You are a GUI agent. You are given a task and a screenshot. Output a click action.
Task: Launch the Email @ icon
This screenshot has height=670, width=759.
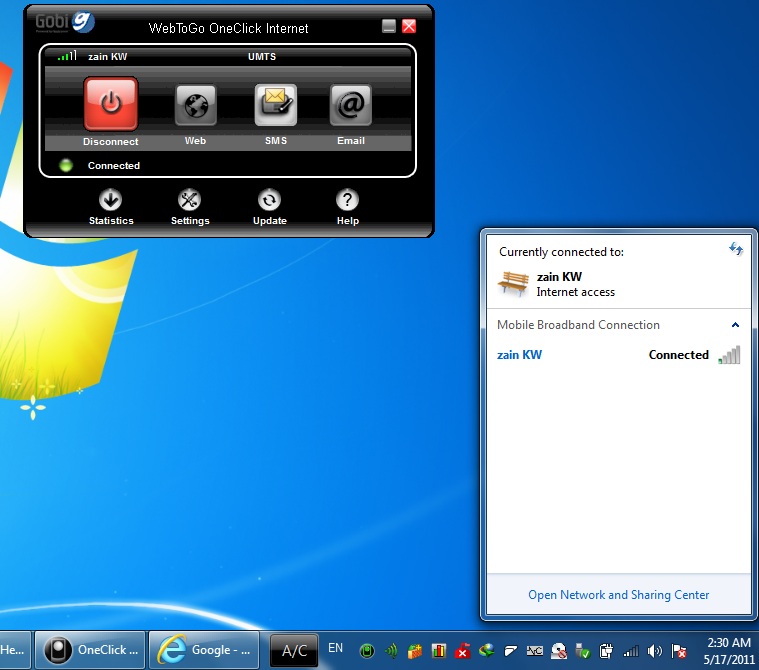[351, 105]
